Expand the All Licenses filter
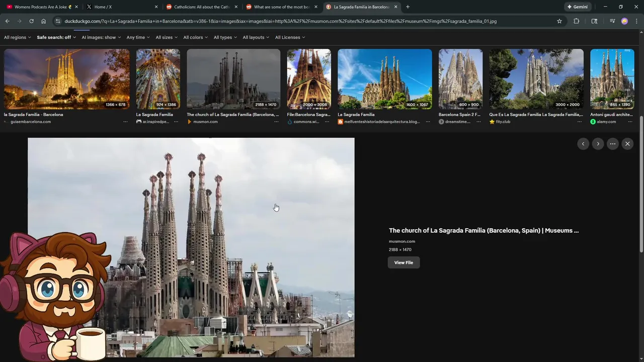Screen dimensions: 644x362 (x=290, y=37)
